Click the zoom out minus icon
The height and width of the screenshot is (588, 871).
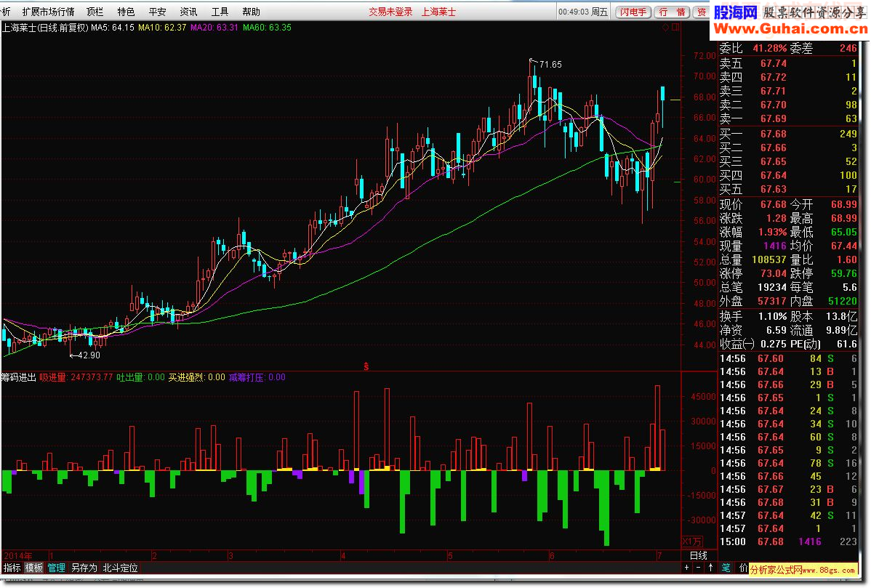click(699, 568)
